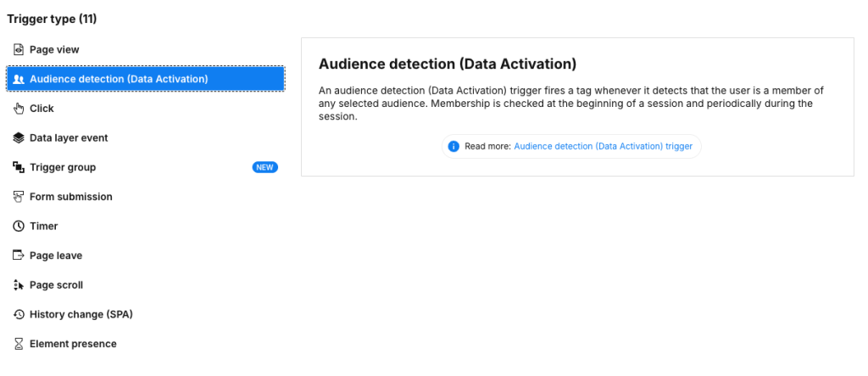
Task: Click the Form submission icon
Action: [x=19, y=197]
